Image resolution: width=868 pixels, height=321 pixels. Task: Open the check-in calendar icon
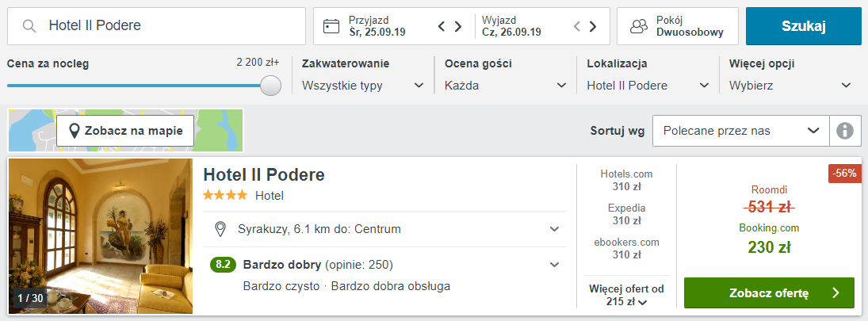(x=331, y=26)
